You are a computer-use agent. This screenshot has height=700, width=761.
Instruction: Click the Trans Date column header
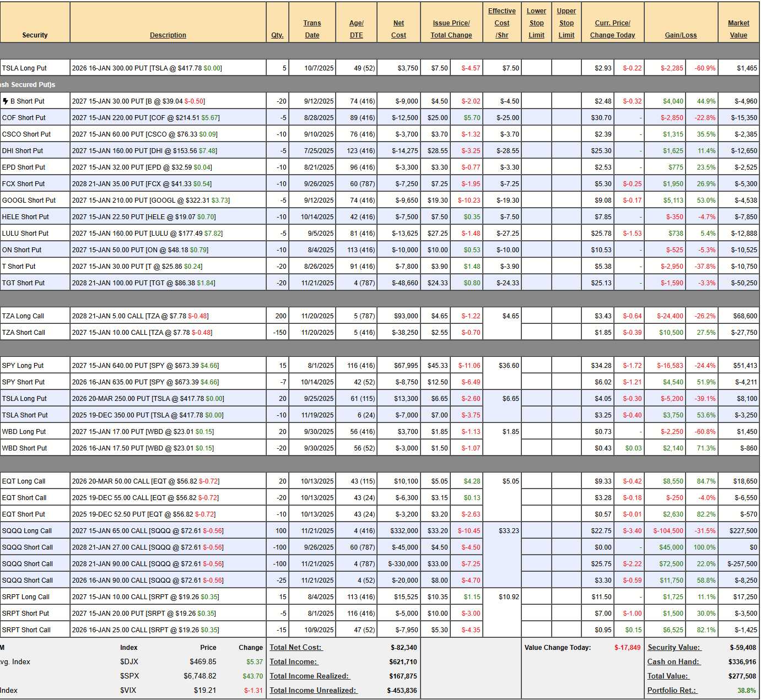[x=312, y=29]
